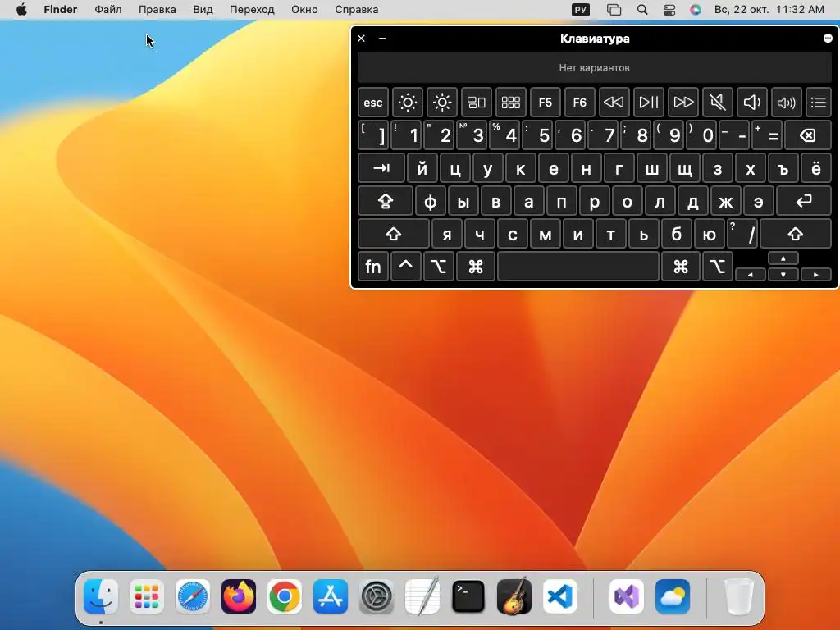Open the Finder menu
Viewport: 840px width, 630px height.
coord(61,10)
